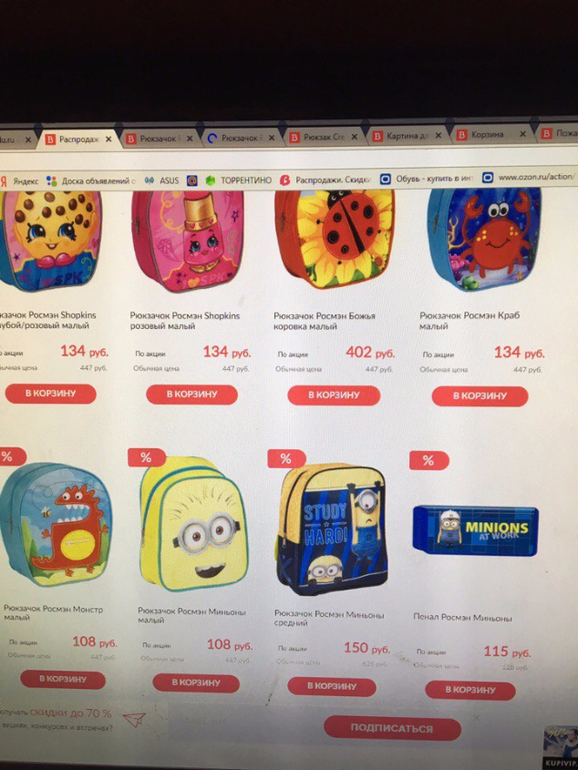
Task: Open the ТОРРЕНТИНО bookmark
Action: click(x=239, y=180)
